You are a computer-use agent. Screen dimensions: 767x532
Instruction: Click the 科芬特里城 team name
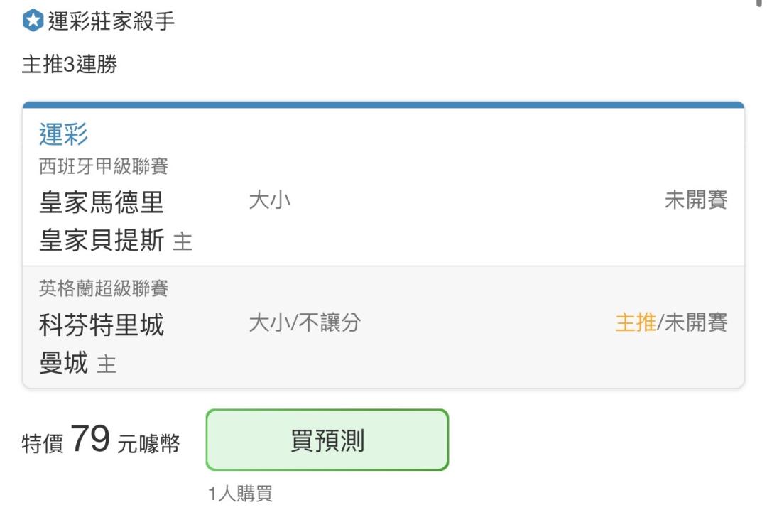coord(102,325)
